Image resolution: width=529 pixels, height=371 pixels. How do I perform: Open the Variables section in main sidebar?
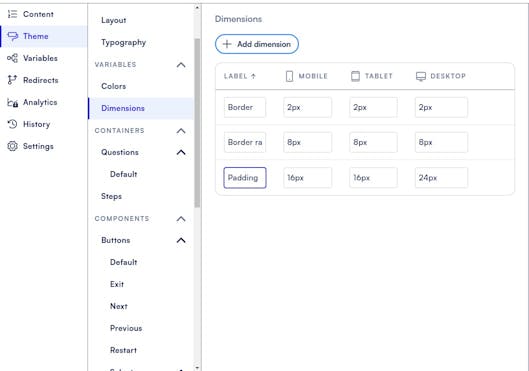point(44,58)
